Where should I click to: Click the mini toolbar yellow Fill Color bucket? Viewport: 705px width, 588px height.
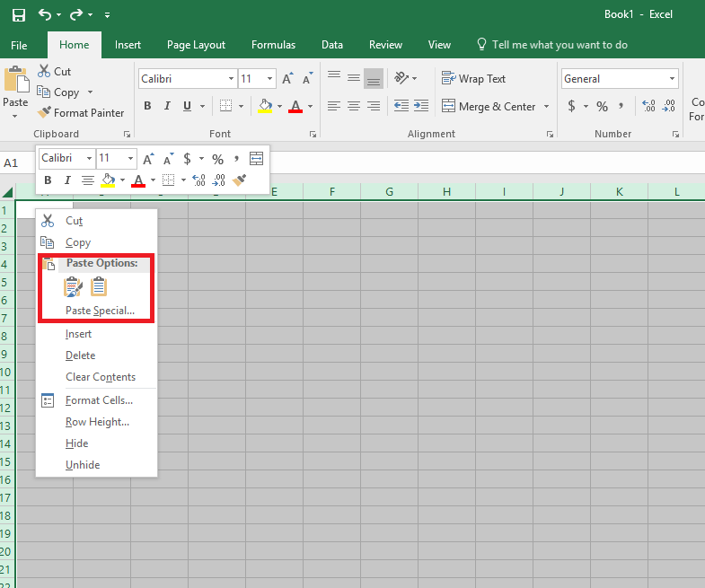[108, 180]
